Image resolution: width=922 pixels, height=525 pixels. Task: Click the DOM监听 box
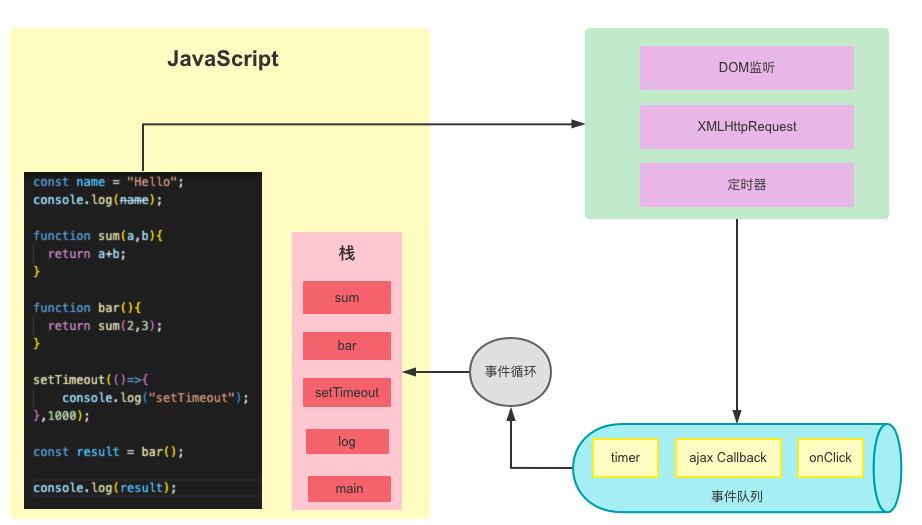[746, 68]
